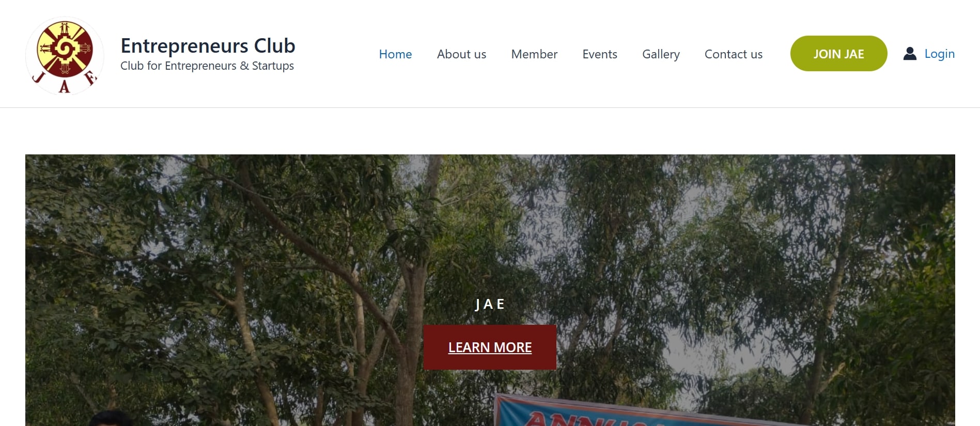Click the JAE heading on hero image
980x426 pixels.
pos(490,304)
